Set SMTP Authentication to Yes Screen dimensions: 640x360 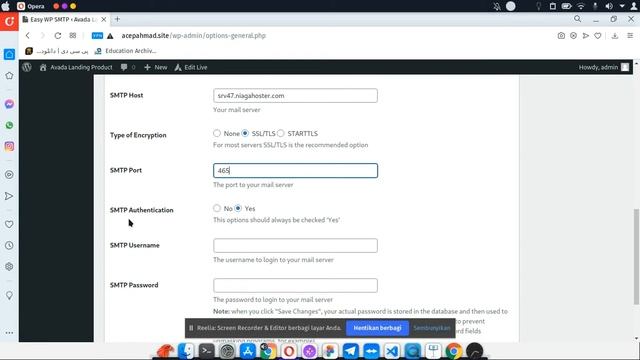click(x=238, y=208)
